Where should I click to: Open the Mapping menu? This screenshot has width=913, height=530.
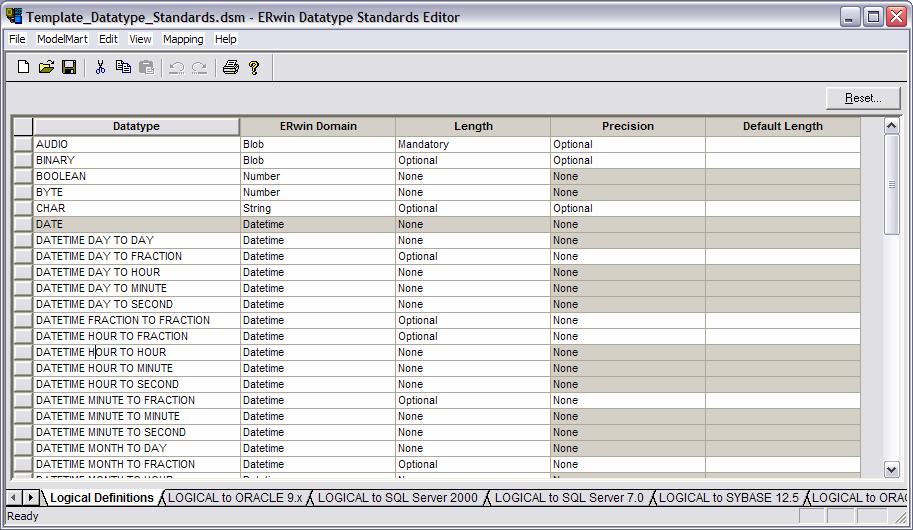(183, 39)
